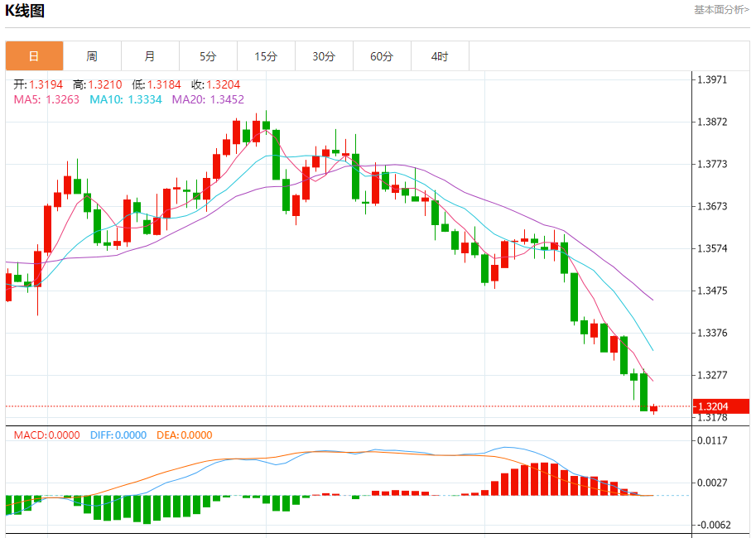The width and height of the screenshot is (756, 538).
Task: Switch to the 周 weekly tab
Action: [92, 56]
